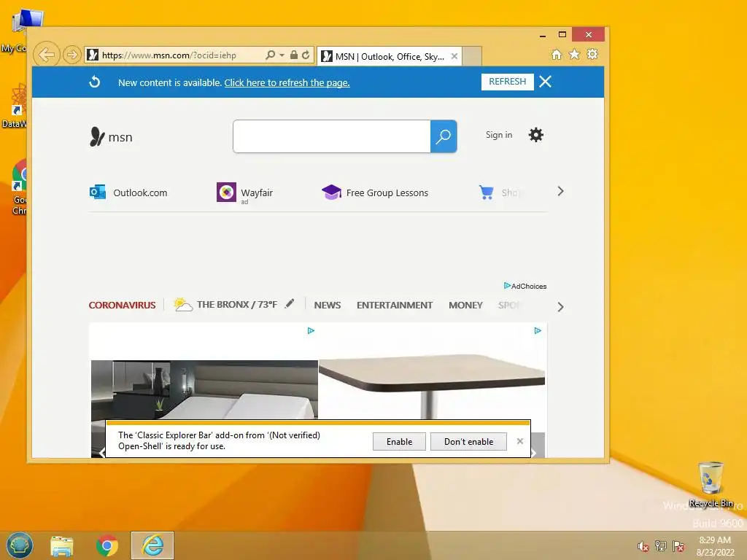Open File Explorer from taskbar
The image size is (747, 560).
coord(62,545)
